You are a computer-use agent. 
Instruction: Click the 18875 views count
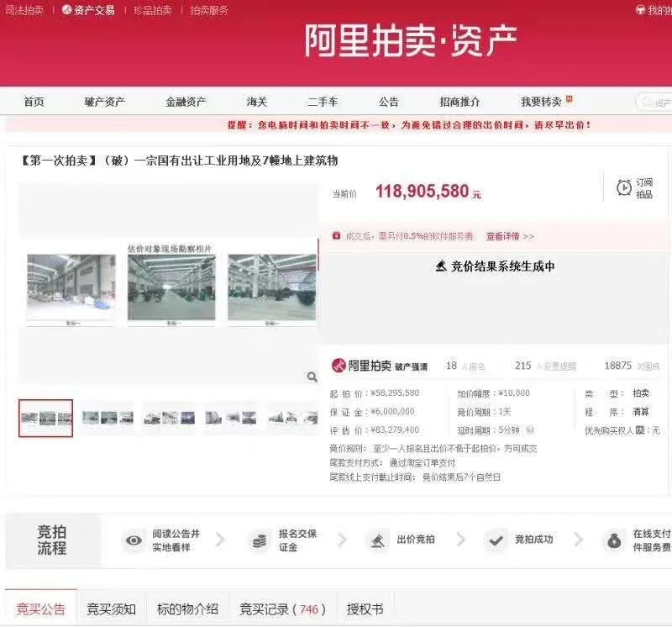(617, 366)
